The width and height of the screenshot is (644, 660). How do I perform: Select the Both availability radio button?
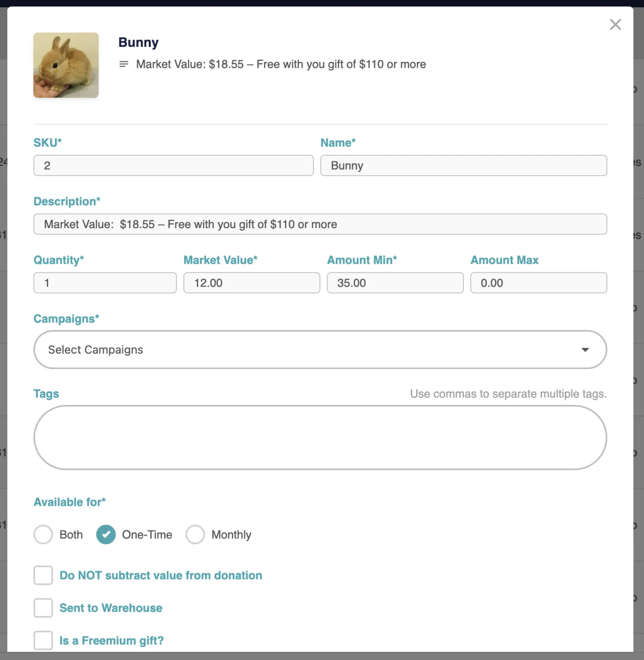(x=43, y=535)
